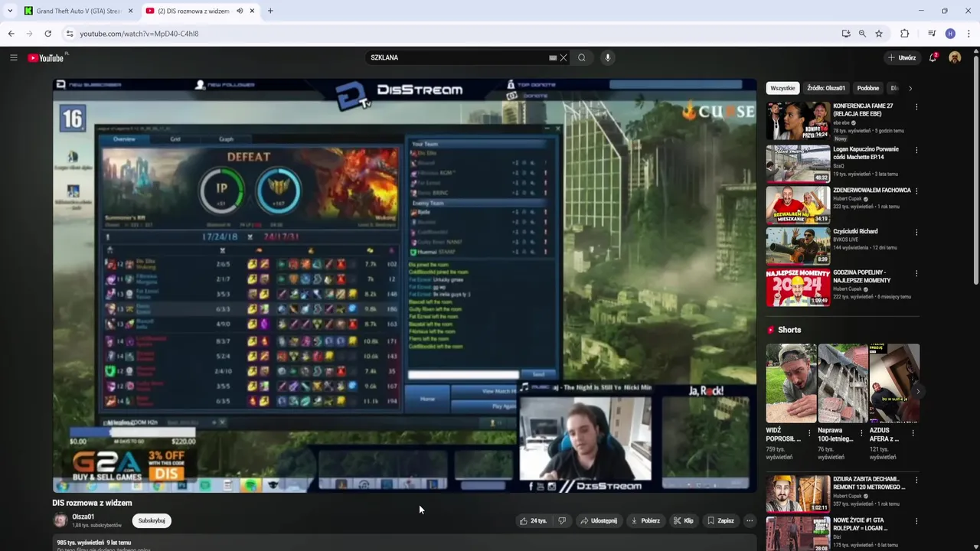This screenshot has height=551, width=980.
Task: Open options for Czyściutki Richard
Action: pyautogui.click(x=916, y=232)
